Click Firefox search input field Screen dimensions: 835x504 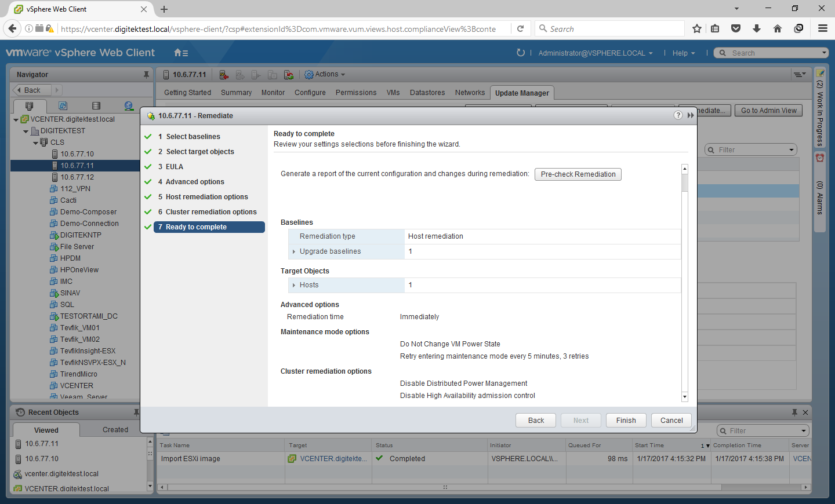click(x=609, y=29)
